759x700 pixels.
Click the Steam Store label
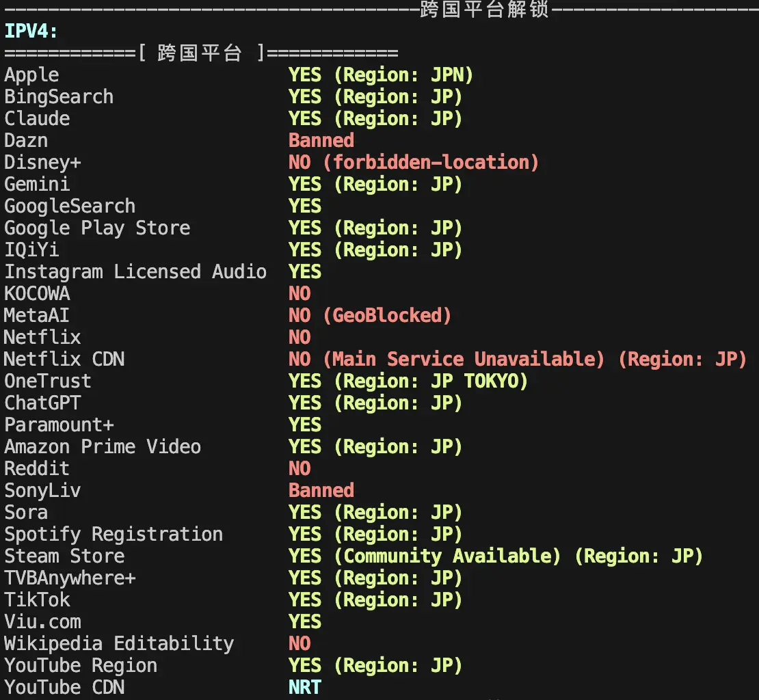coord(64,556)
